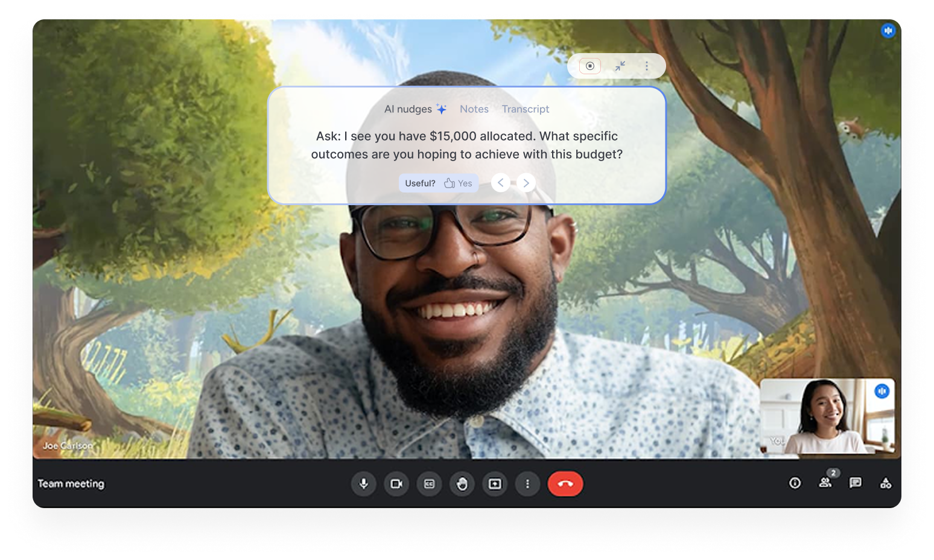Open overlay three-dot menu
Screen dimensions: 934x560
(647, 66)
